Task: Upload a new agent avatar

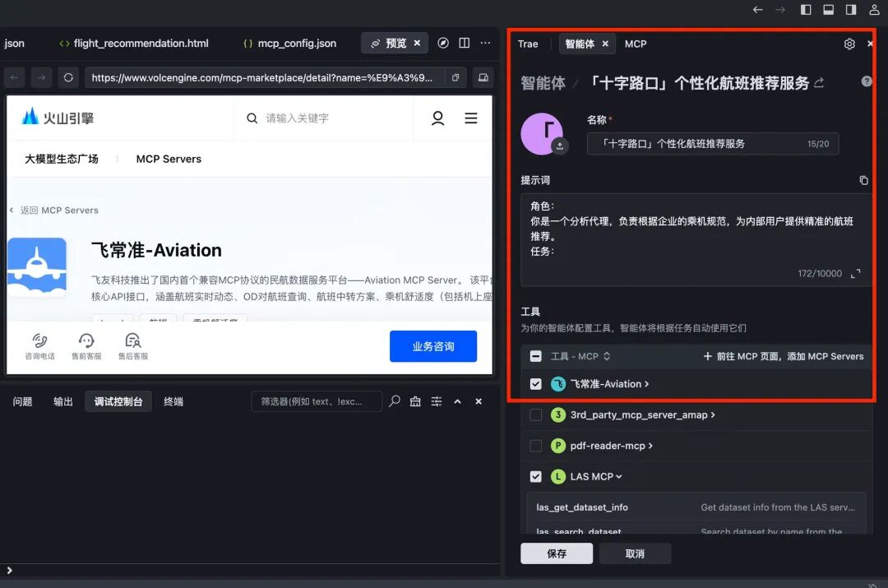Action: (x=560, y=146)
